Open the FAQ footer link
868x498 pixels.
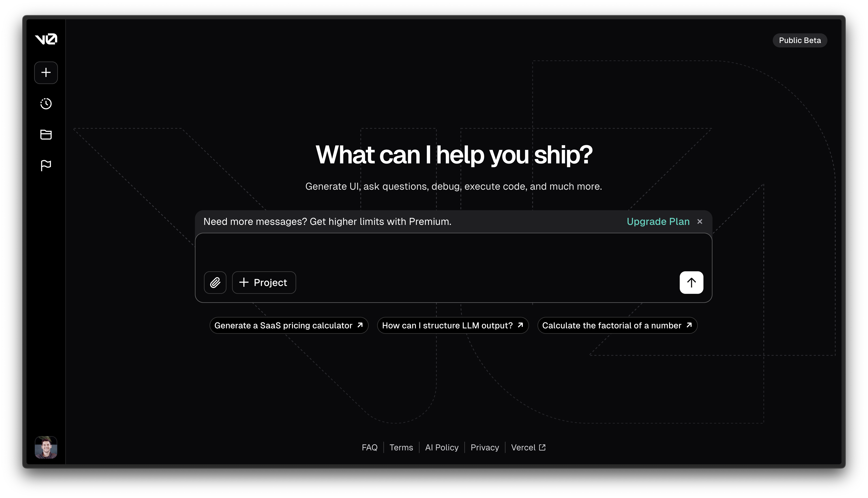(370, 447)
